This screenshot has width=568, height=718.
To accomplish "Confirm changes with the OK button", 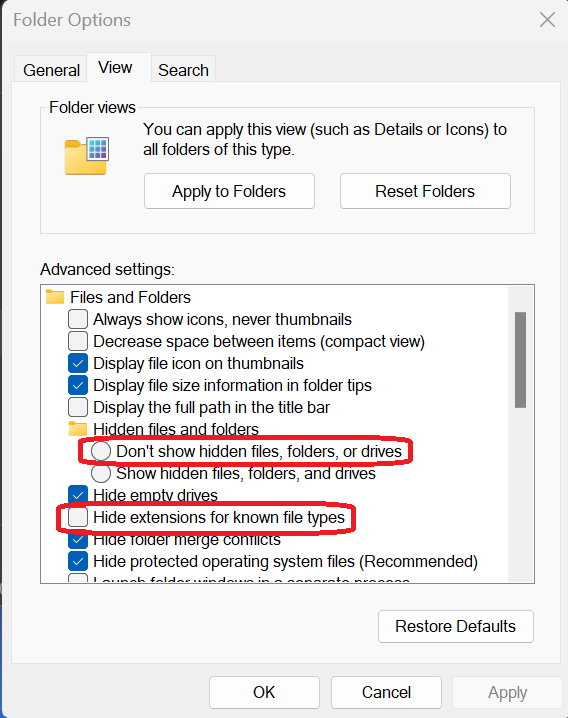I will 264,692.
